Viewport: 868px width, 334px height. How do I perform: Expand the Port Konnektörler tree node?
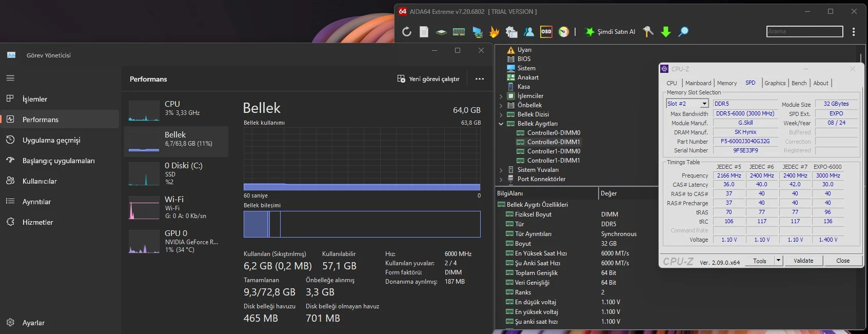(501, 179)
